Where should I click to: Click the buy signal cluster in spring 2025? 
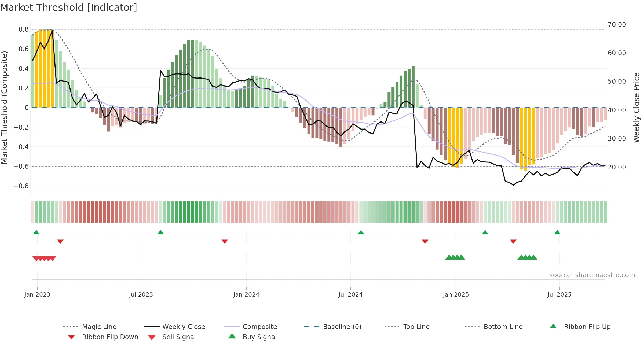527,257
